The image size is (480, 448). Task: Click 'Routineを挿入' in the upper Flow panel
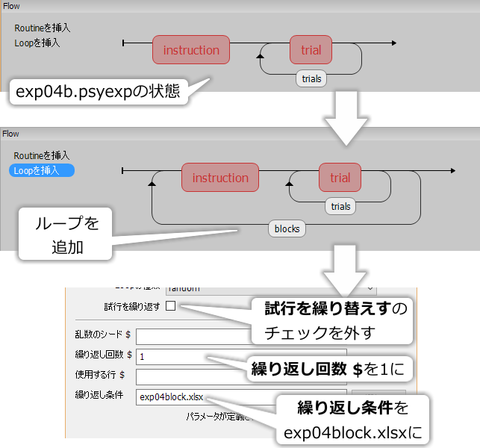pyautogui.click(x=43, y=28)
